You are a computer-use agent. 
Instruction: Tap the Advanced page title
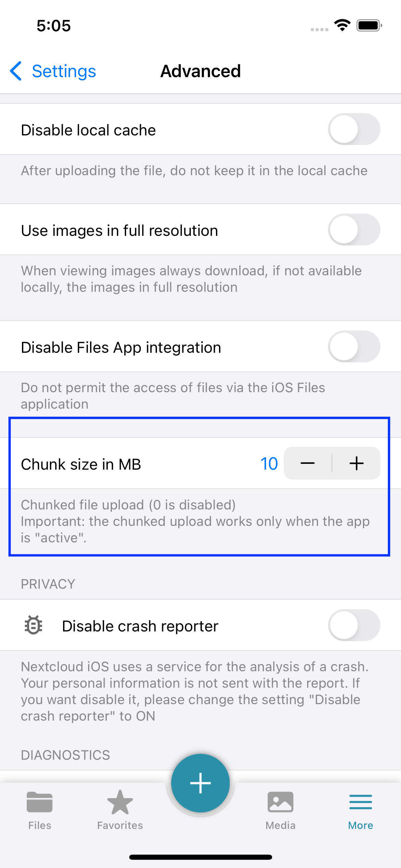200,71
